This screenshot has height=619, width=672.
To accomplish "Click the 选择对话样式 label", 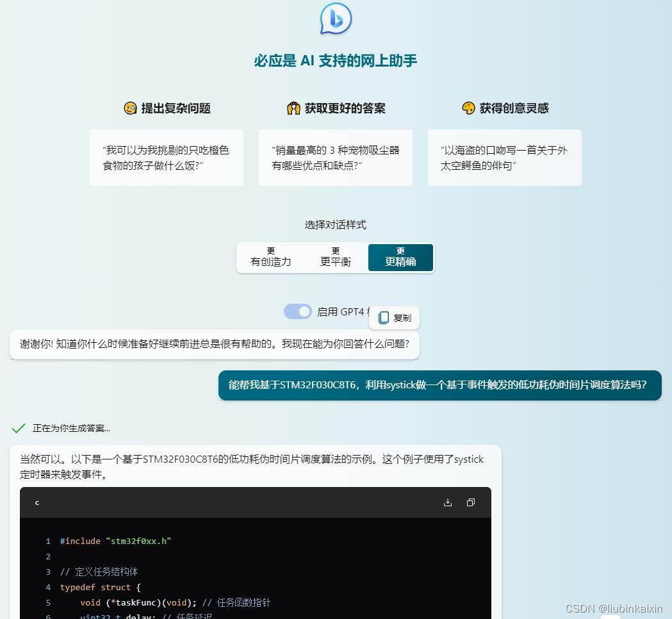I will tap(336, 225).
